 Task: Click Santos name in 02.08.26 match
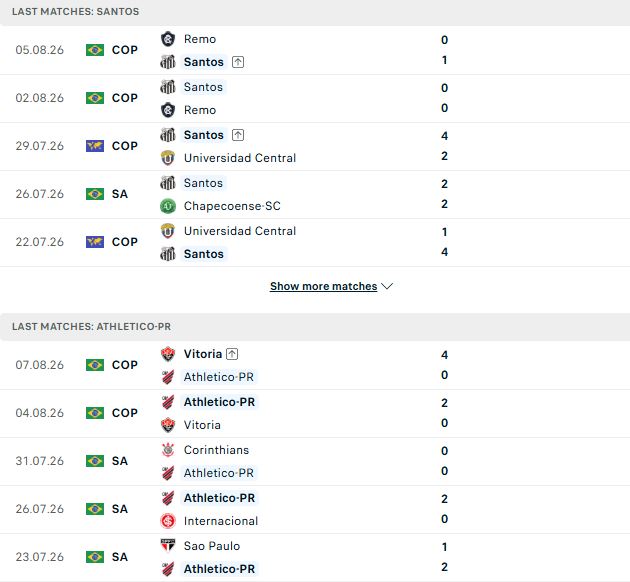[203, 87]
